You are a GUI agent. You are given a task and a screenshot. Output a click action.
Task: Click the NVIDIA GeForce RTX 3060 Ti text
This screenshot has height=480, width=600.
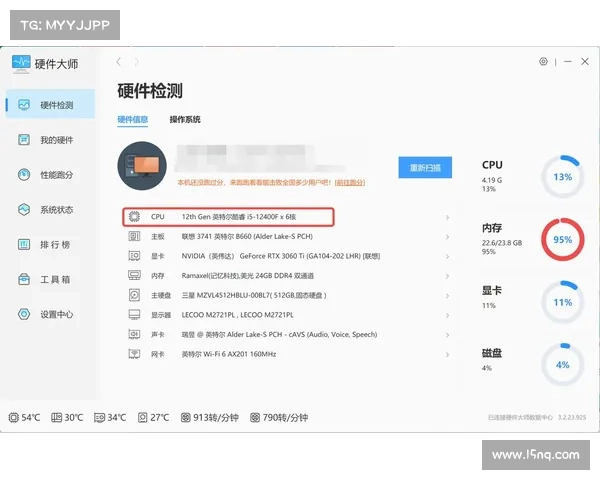[281, 256]
